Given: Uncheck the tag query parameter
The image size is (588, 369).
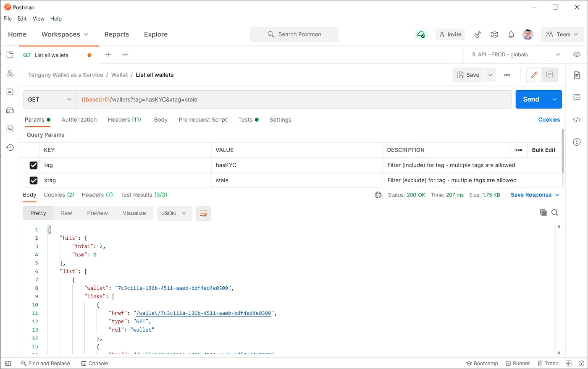Looking at the screenshot, I should click(x=34, y=165).
